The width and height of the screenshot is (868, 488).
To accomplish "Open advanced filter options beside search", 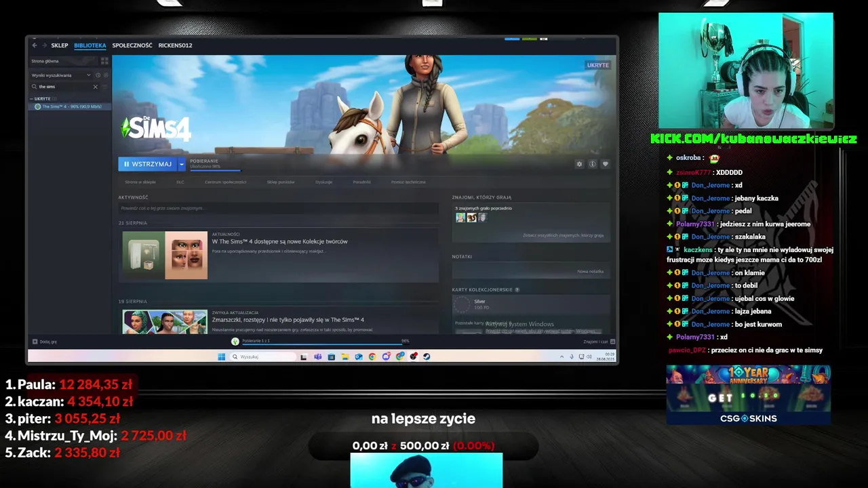I will coord(105,87).
